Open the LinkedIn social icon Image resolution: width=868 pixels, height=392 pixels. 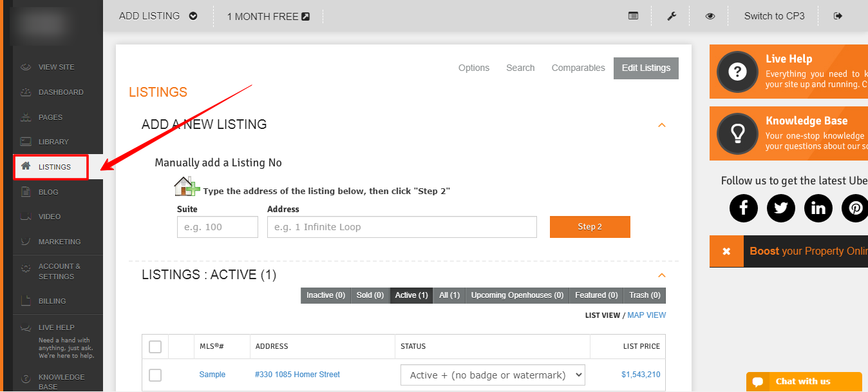[x=818, y=208]
